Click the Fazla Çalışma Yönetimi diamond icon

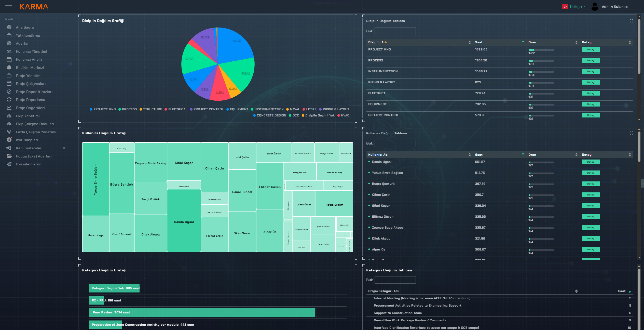click(9, 132)
